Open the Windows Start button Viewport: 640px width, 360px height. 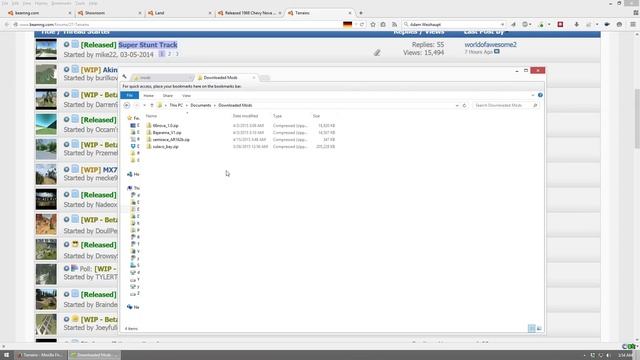pyautogui.click(x=6, y=355)
